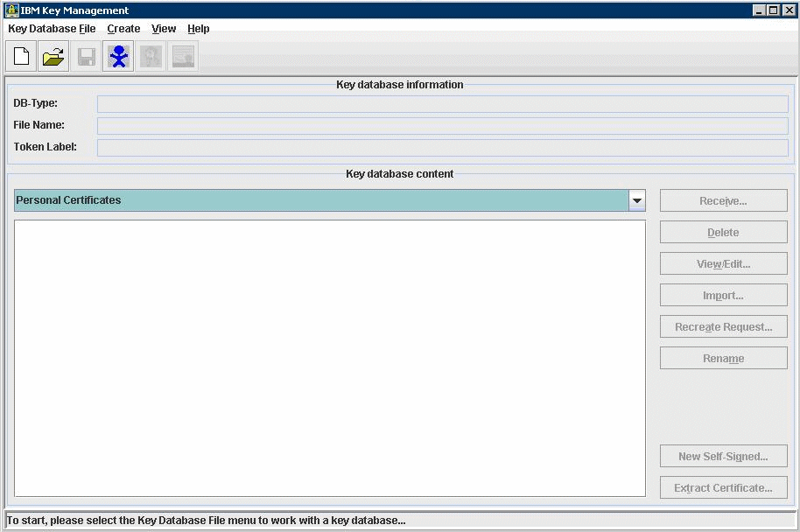Expand the Personal Certificates dropdown arrow
Image resolution: width=800 pixels, height=532 pixels.
pyautogui.click(x=636, y=200)
